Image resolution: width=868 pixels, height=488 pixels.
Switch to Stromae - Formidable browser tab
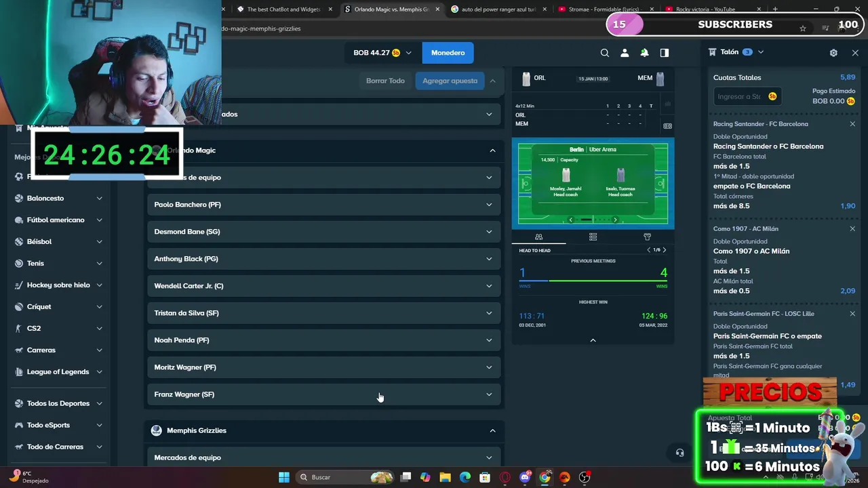606,9
